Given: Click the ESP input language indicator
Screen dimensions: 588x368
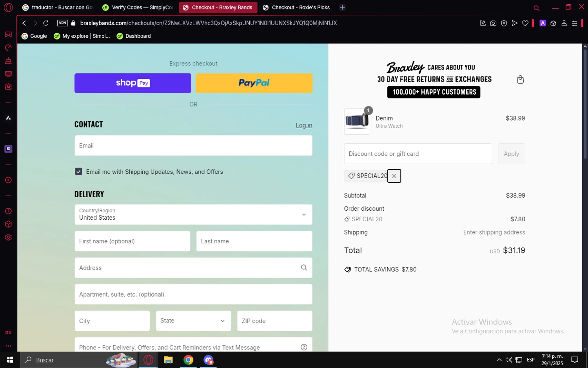Looking at the screenshot, I should (x=530, y=360).
